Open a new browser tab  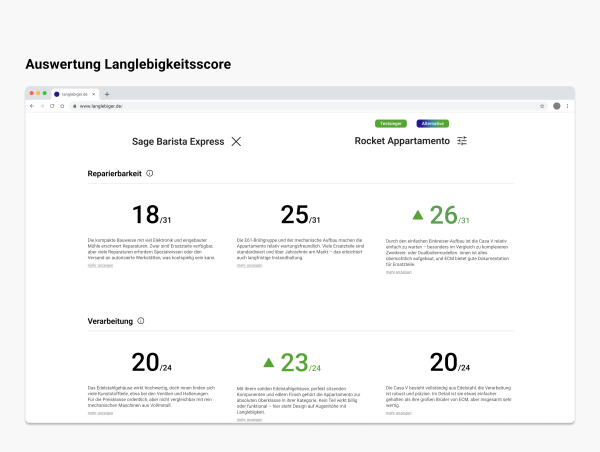(x=107, y=94)
